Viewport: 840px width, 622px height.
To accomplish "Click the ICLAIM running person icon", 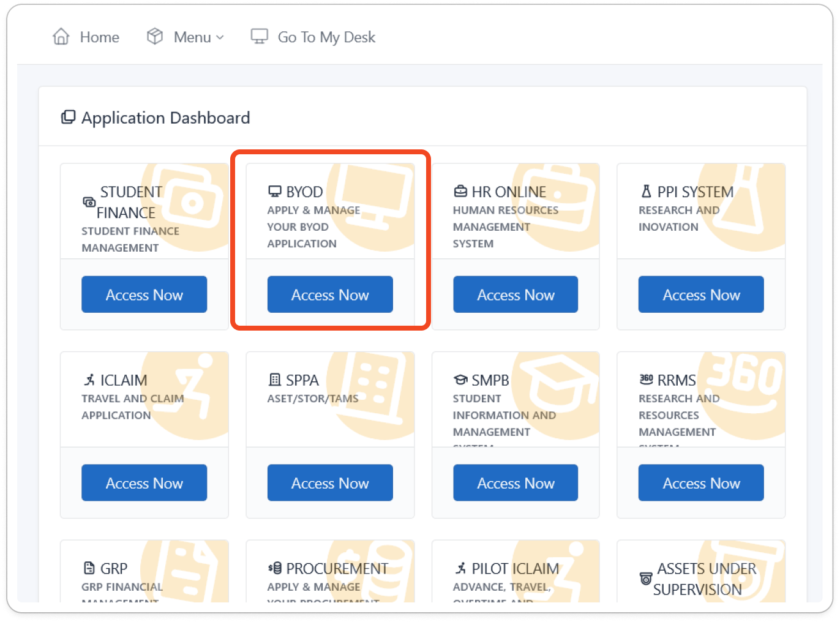I will (x=89, y=380).
